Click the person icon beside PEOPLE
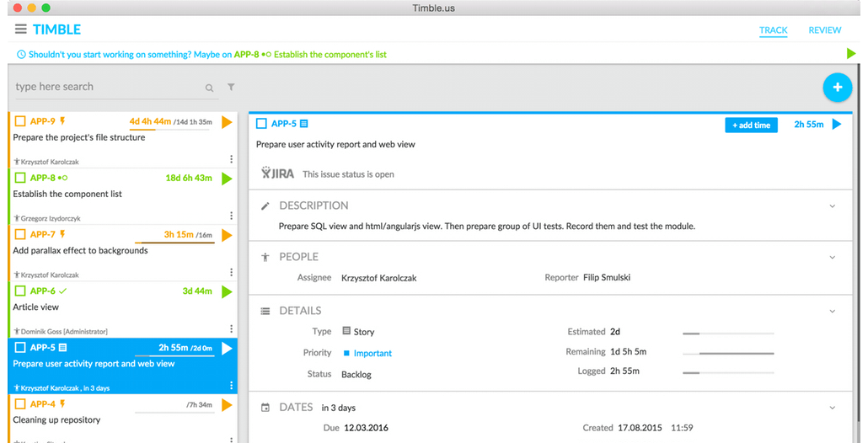Image resolution: width=868 pixels, height=443 pixels. (x=265, y=257)
